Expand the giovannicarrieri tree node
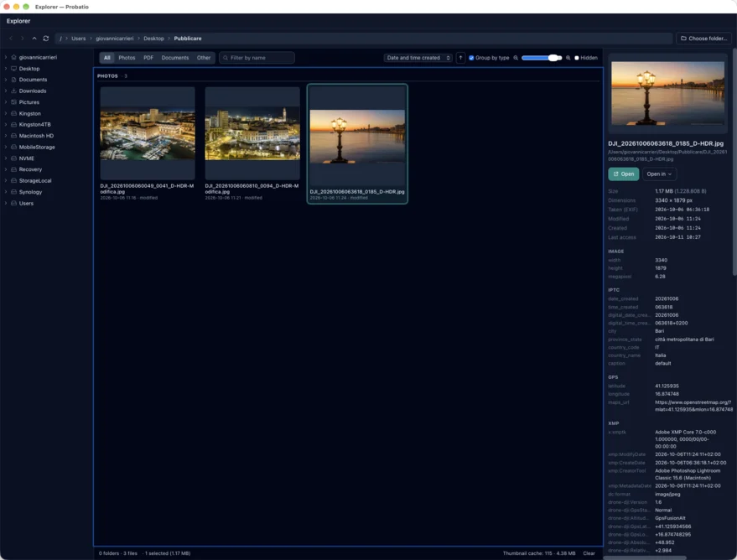This screenshot has height=560, width=737. click(6, 57)
